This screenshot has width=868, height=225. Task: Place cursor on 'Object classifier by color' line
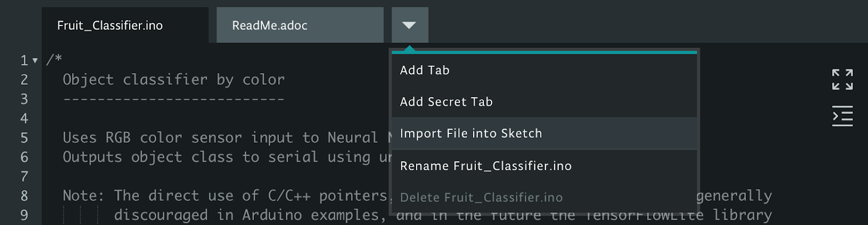click(174, 80)
